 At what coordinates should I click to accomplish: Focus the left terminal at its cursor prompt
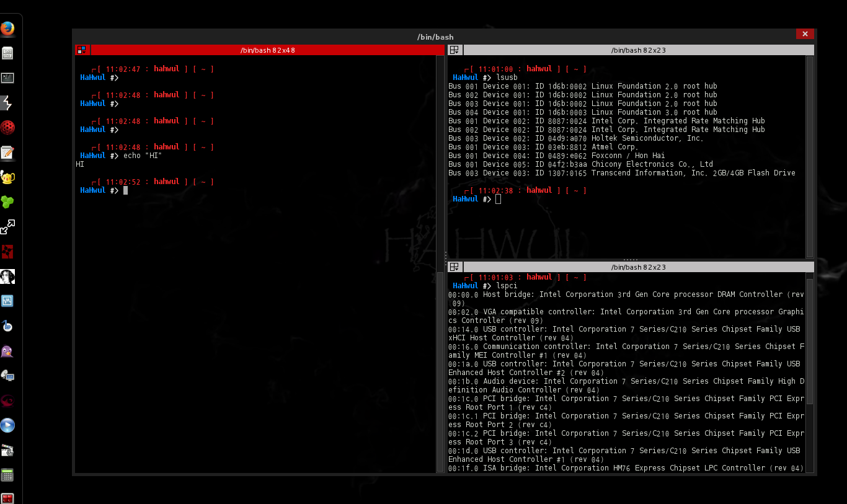coord(125,190)
